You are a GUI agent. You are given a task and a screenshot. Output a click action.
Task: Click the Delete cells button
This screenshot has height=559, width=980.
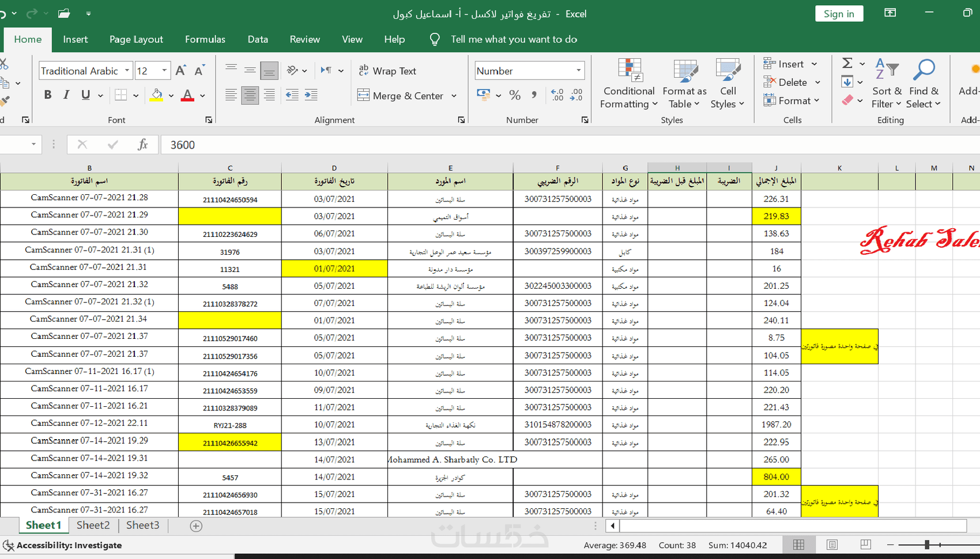(x=785, y=82)
